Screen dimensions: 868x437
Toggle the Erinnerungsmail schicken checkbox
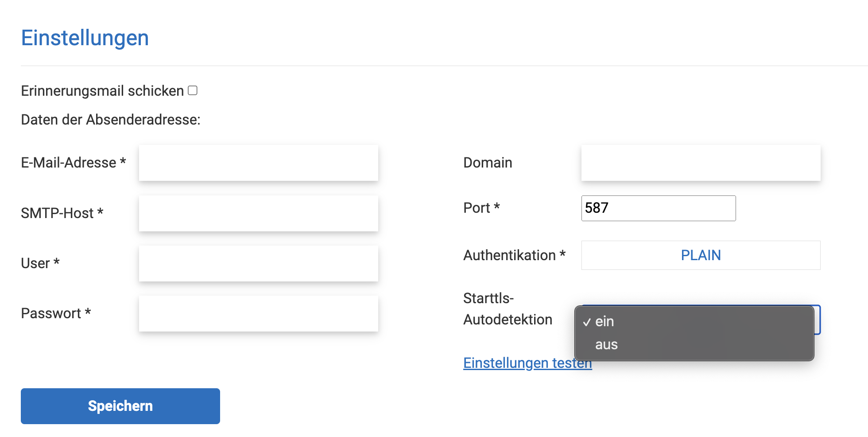pos(193,90)
